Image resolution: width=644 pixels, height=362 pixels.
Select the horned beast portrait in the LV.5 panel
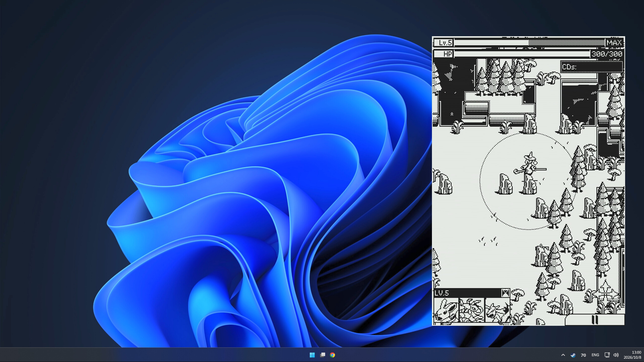tap(498, 310)
